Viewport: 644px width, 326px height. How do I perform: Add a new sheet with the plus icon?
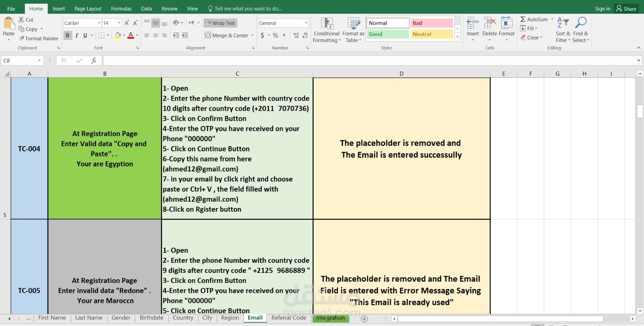(x=364, y=319)
